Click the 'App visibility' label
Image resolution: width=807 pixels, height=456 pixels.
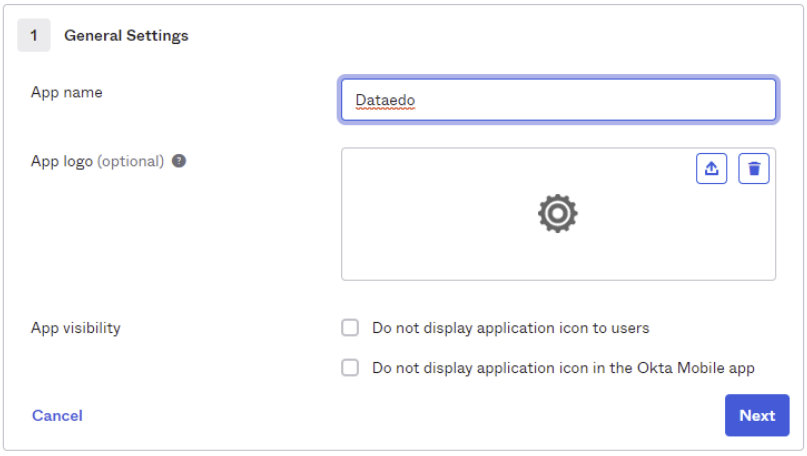pyautogui.click(x=76, y=327)
